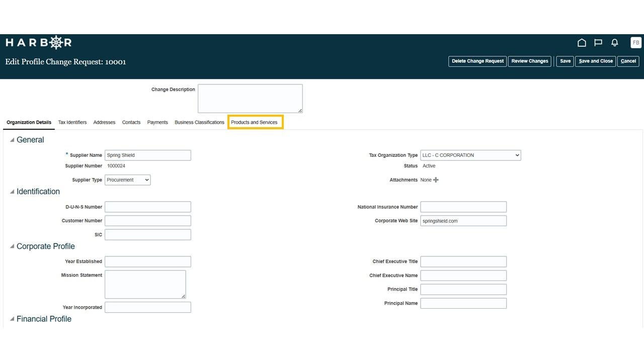Collapse the Corporate Profile section
644x362 pixels.
coord(13,246)
